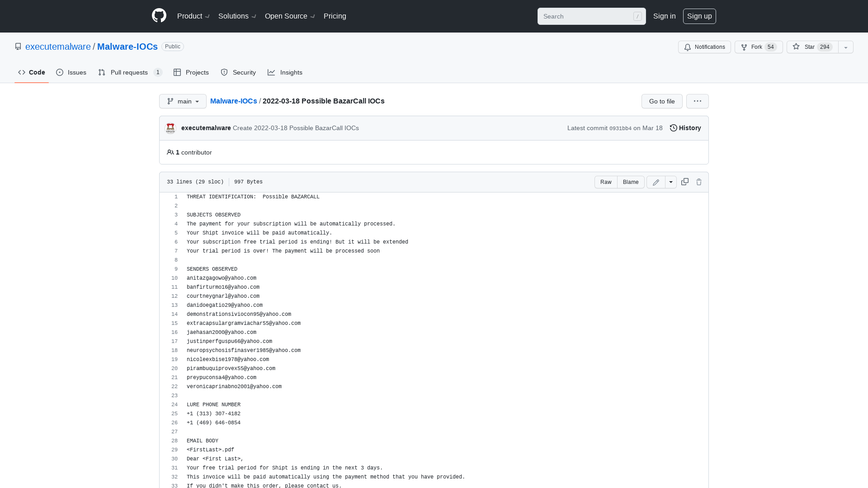The height and width of the screenshot is (488, 868).
Task: Open the GitHub homepage logo
Action: click(x=159, y=16)
